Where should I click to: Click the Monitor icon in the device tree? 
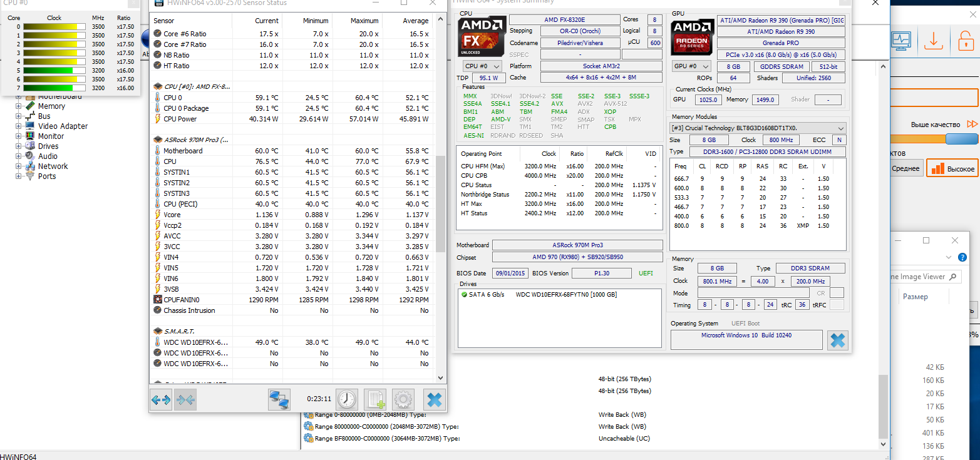pos(30,136)
